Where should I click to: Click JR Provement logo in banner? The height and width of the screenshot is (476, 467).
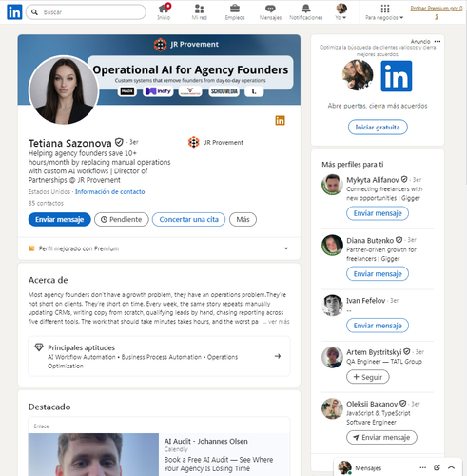pyautogui.click(x=161, y=45)
